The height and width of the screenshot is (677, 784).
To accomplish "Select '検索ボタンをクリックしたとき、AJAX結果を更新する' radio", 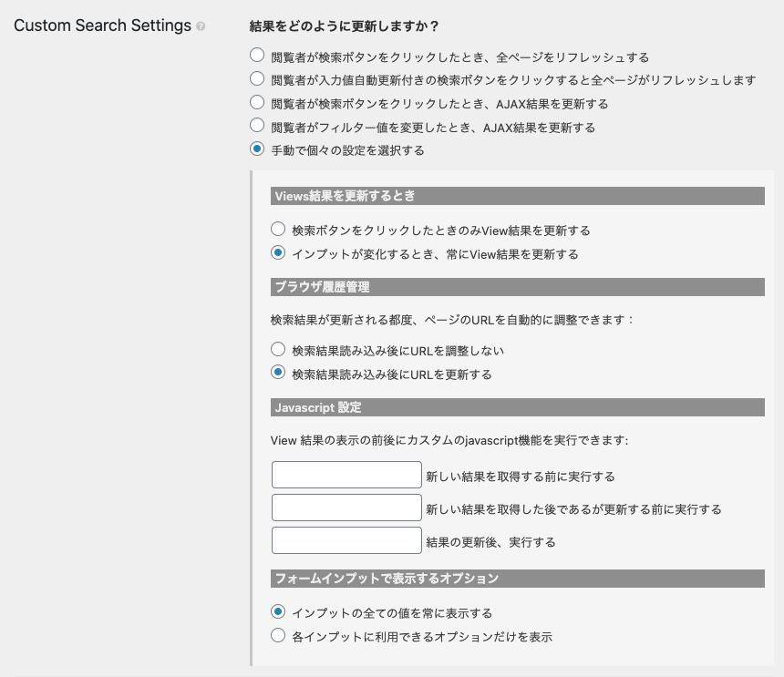I will tap(257, 102).
